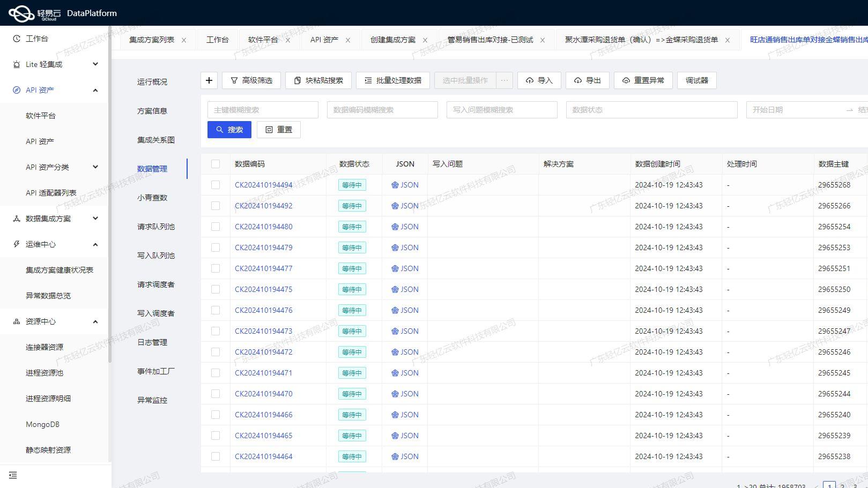Click the plus icon to add new data
The image size is (868, 488).
tap(209, 80)
